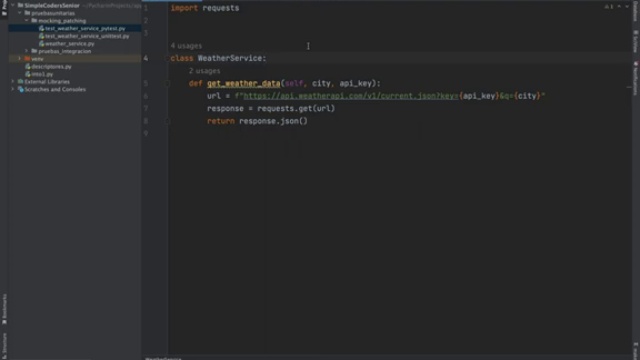Click the '4 usages' hint above class
The height and width of the screenshot is (360, 640).
pyautogui.click(x=186, y=46)
